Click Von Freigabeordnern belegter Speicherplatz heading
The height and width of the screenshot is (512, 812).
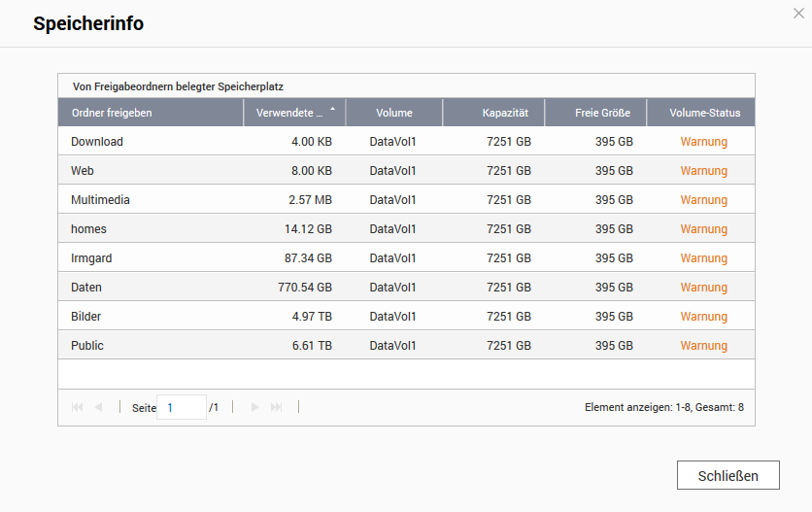tap(178, 86)
